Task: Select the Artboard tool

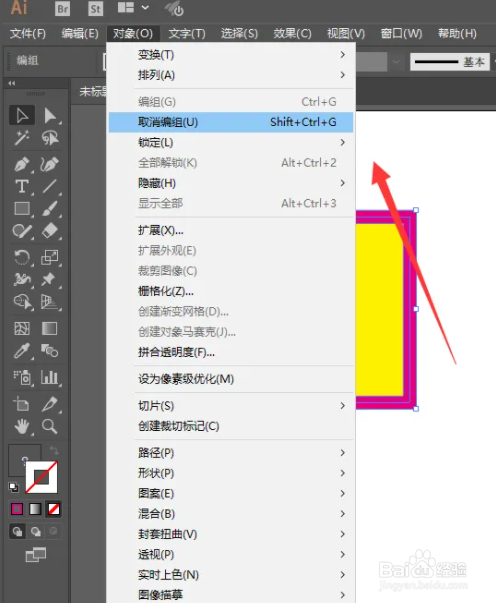Action: coord(22,404)
